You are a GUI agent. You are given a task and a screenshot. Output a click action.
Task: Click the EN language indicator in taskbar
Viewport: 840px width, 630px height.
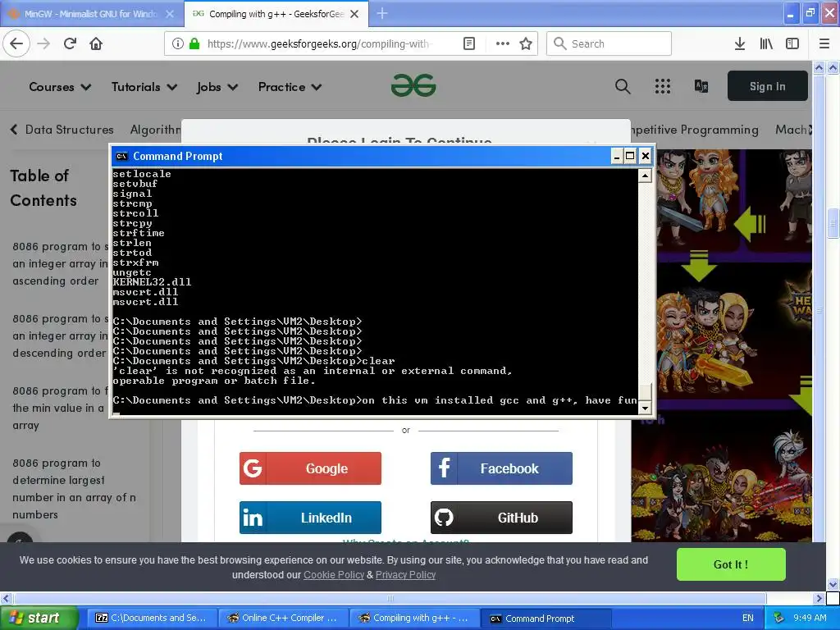tap(748, 618)
